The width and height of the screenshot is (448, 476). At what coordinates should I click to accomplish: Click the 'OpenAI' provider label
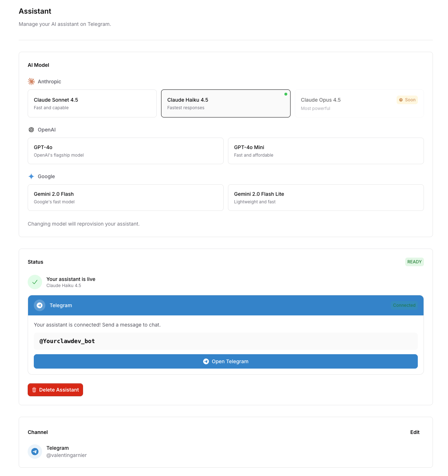[47, 130]
